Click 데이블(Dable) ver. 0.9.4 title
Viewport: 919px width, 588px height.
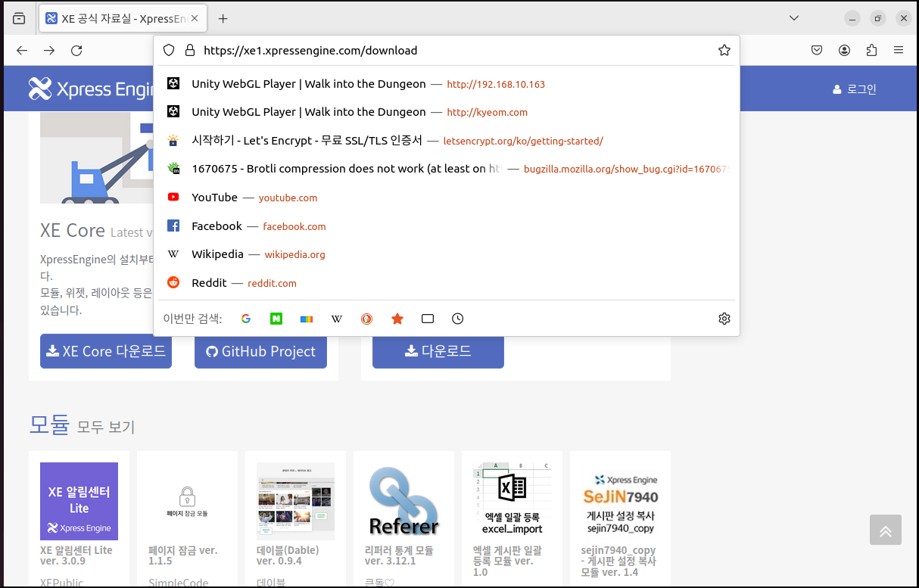coord(288,555)
